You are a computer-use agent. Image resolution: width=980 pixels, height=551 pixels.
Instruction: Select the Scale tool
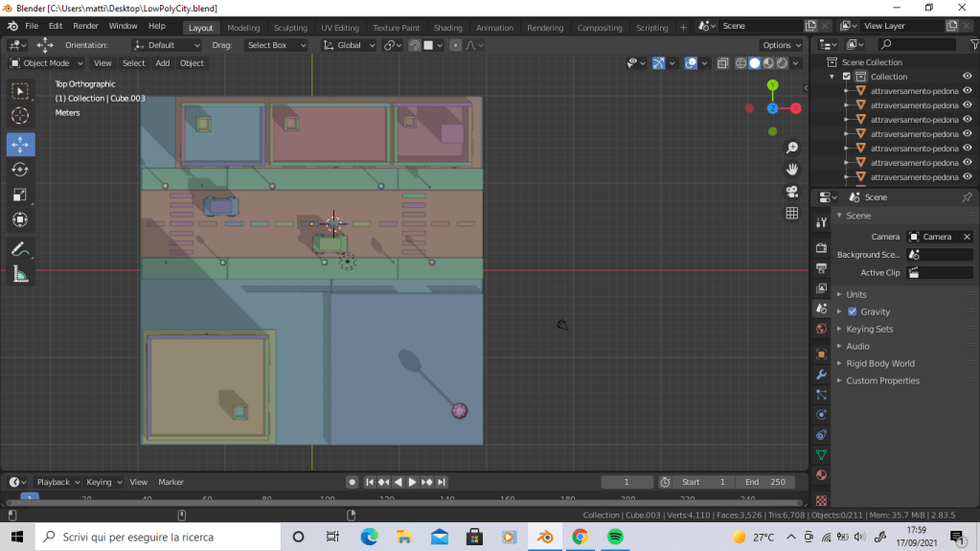20,195
